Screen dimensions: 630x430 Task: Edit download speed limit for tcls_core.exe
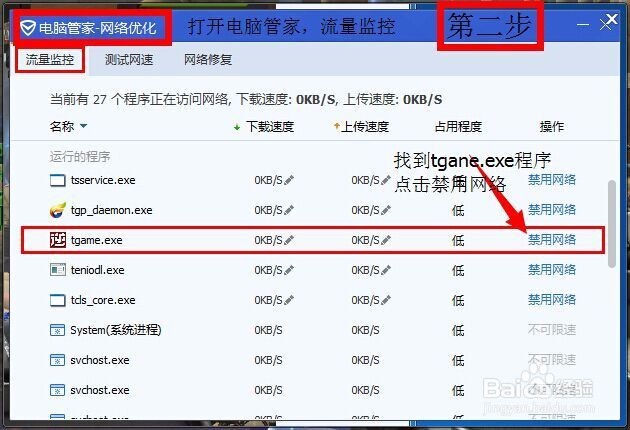289,300
